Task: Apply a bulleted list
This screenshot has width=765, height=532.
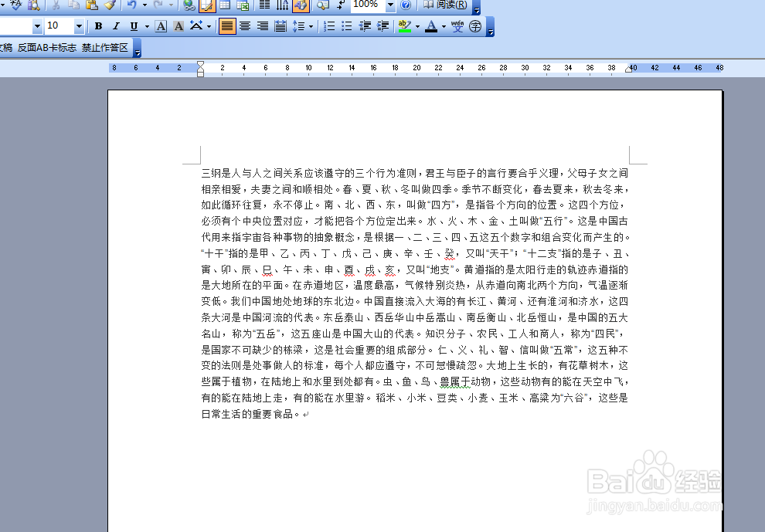Action: click(347, 26)
